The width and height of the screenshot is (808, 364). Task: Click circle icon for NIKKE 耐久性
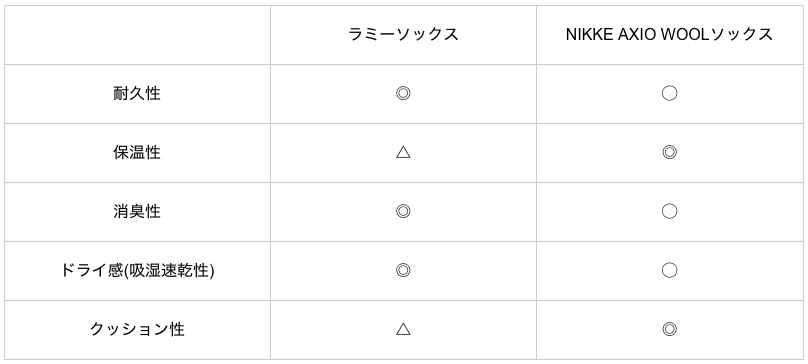point(669,93)
